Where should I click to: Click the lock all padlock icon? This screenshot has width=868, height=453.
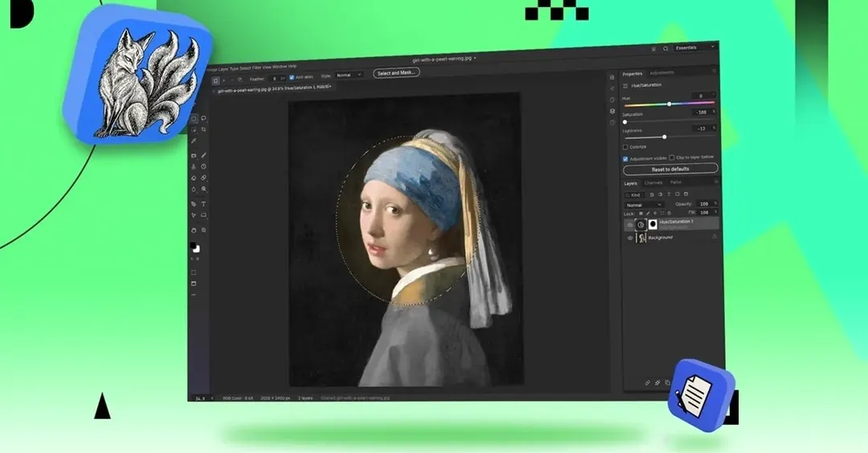tap(669, 213)
